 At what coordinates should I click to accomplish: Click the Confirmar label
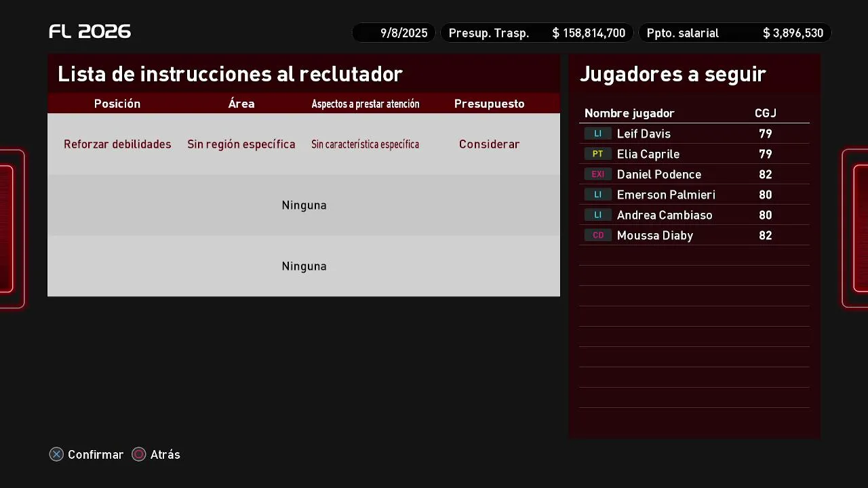click(96, 455)
